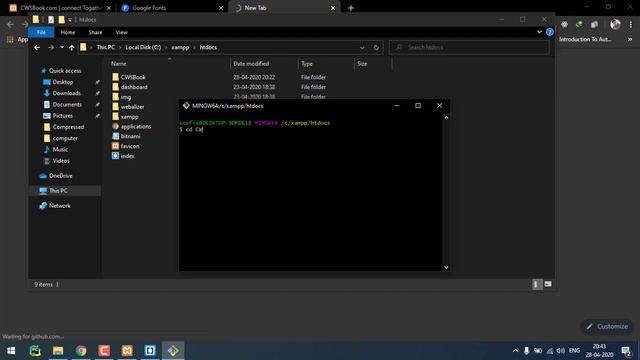Expand the Explorer ribbon chevron
640x360 pixels.
539,32
